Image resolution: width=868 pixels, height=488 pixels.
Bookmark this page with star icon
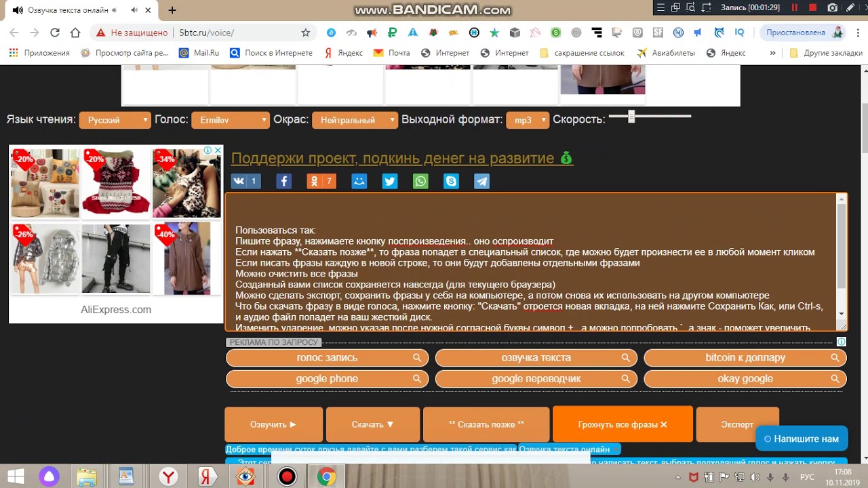306,33
